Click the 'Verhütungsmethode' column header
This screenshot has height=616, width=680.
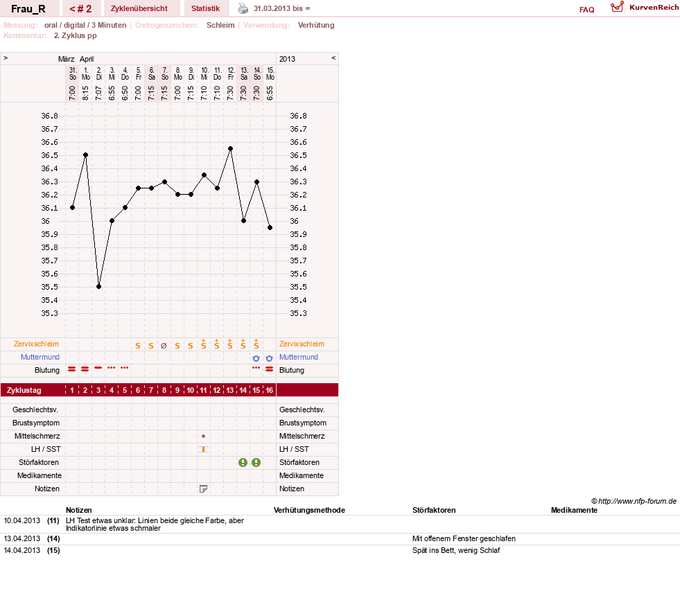(309, 510)
